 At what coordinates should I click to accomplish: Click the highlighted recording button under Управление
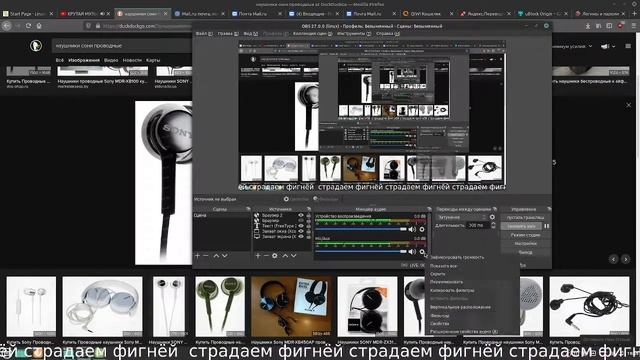pyautogui.click(x=522, y=226)
